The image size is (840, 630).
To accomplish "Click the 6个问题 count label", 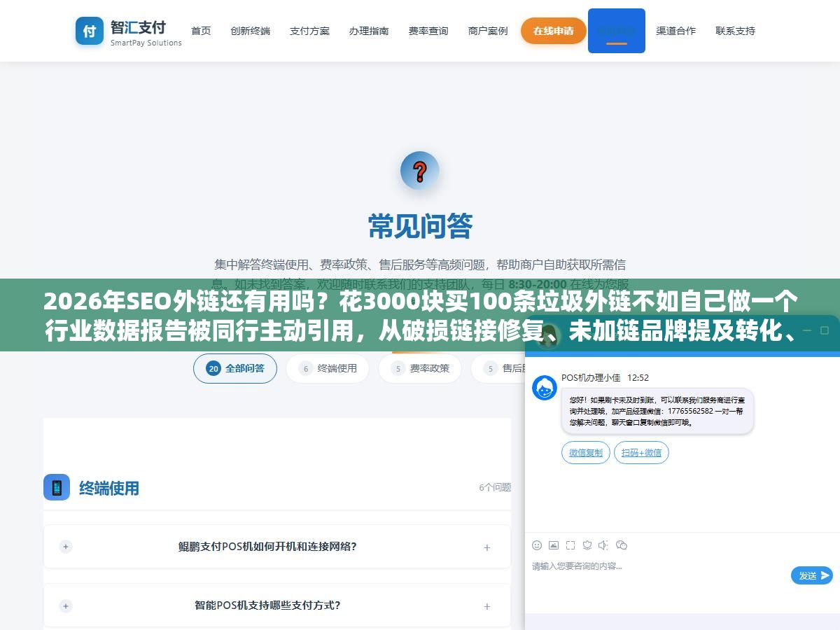I will coord(495,487).
